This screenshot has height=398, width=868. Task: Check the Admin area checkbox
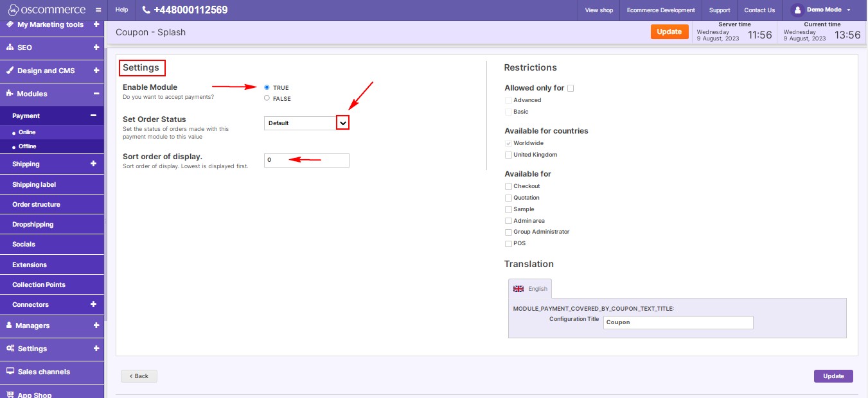pos(508,221)
